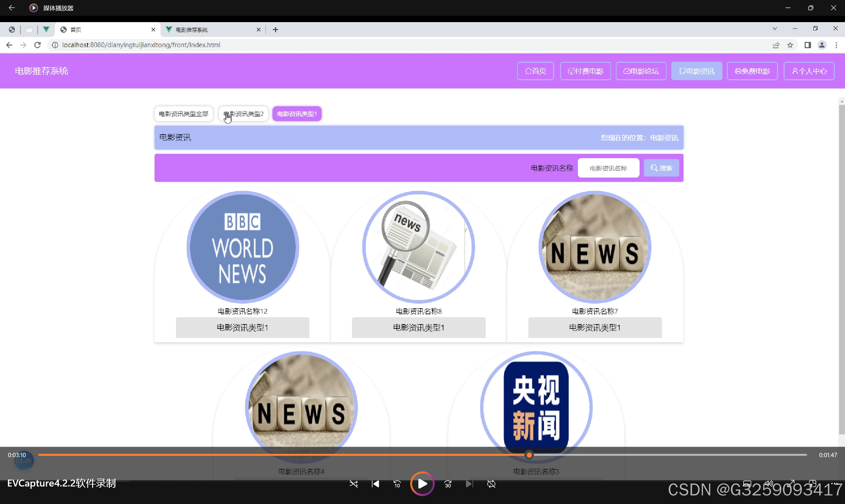This screenshot has height=504, width=845.
Task: Click the browser reload icon
Action: coord(37,45)
